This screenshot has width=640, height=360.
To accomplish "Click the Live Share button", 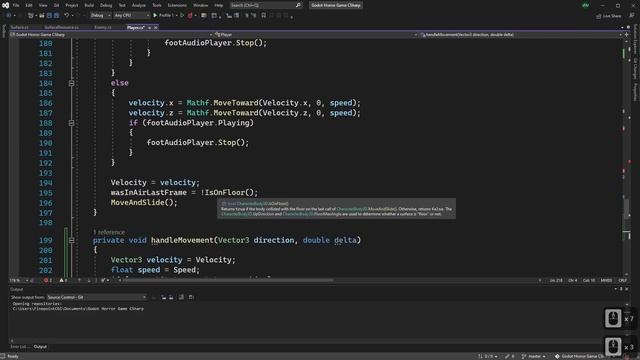I will [x=609, y=16].
